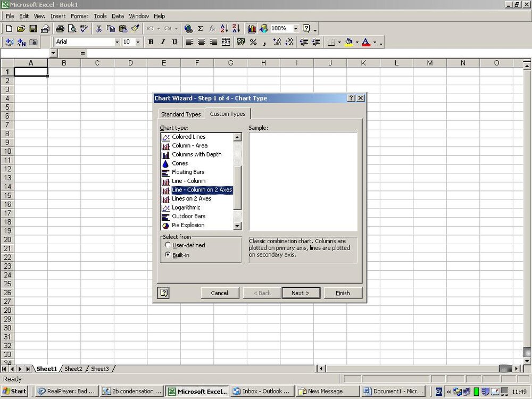Click the wizard Office Assistant help button
The width and height of the screenshot is (532, 399).
click(x=163, y=293)
